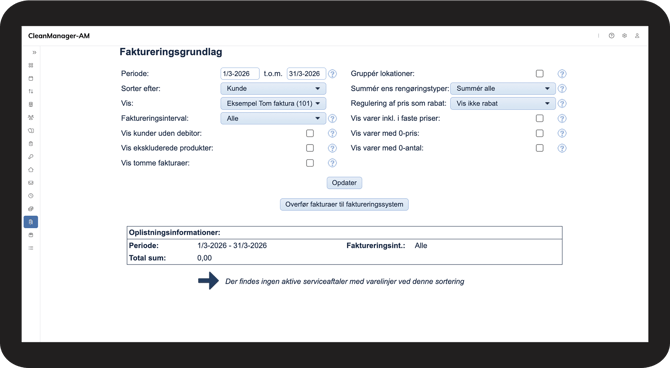Click the bottom list-lines sidebar icon
The height and width of the screenshot is (368, 670).
pyautogui.click(x=31, y=248)
